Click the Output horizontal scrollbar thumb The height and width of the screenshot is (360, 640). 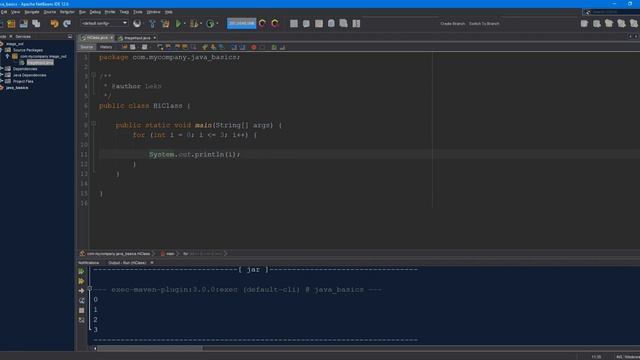[150, 348]
